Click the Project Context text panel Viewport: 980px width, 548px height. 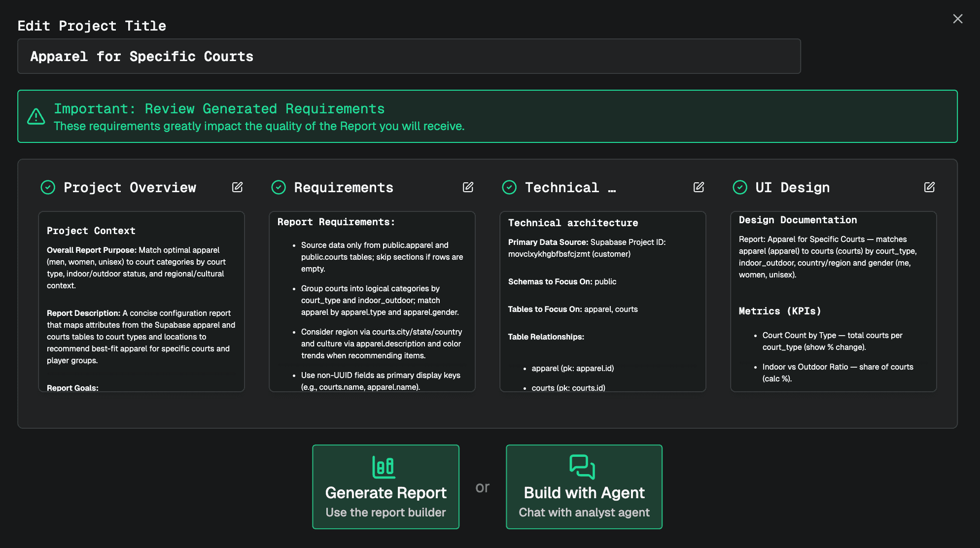click(141, 302)
